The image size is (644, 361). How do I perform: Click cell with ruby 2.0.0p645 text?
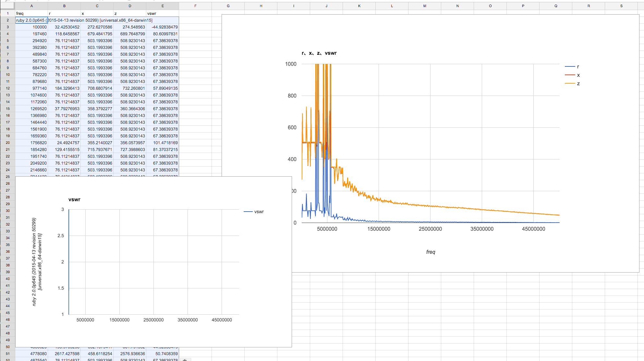coord(31,20)
